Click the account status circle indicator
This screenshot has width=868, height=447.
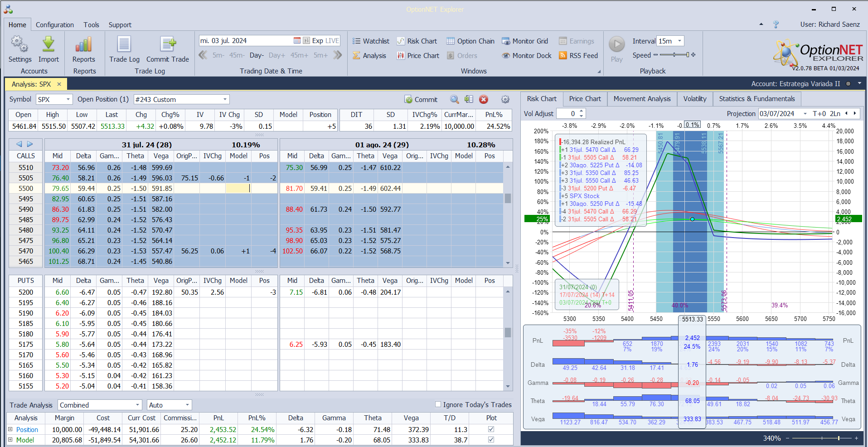coord(848,84)
